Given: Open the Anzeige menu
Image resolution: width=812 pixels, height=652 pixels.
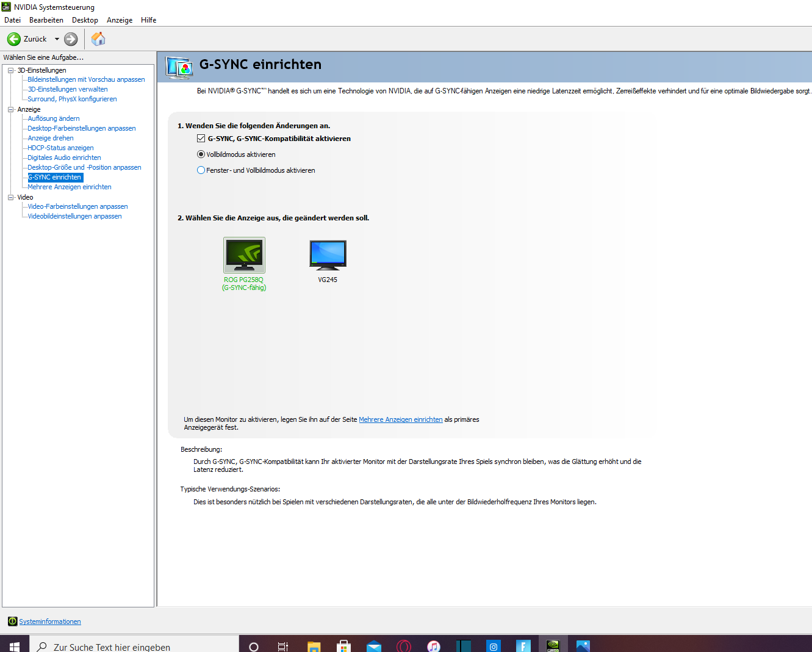Looking at the screenshot, I should (120, 20).
